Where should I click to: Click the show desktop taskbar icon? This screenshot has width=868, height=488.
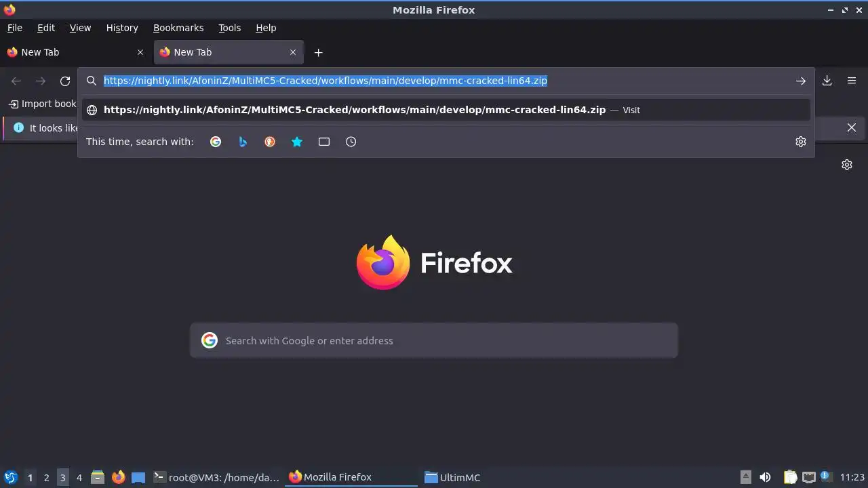click(138, 477)
